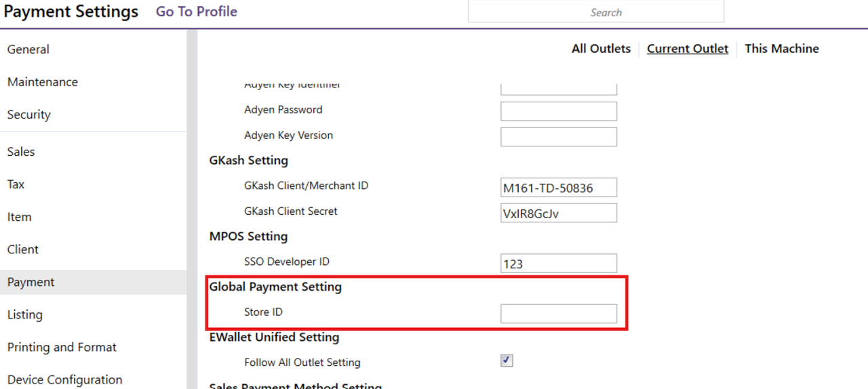Image resolution: width=868 pixels, height=389 pixels.
Task: Focus the GKash Client/Merchant ID field
Action: pos(558,188)
